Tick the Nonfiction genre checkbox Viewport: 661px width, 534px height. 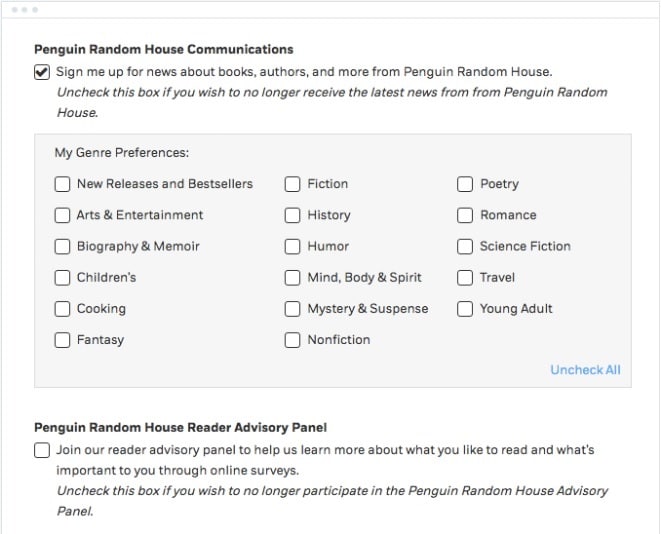click(x=292, y=340)
